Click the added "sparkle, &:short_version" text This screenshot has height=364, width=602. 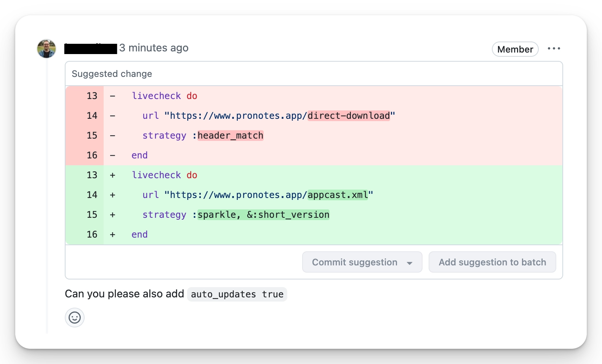click(x=263, y=215)
